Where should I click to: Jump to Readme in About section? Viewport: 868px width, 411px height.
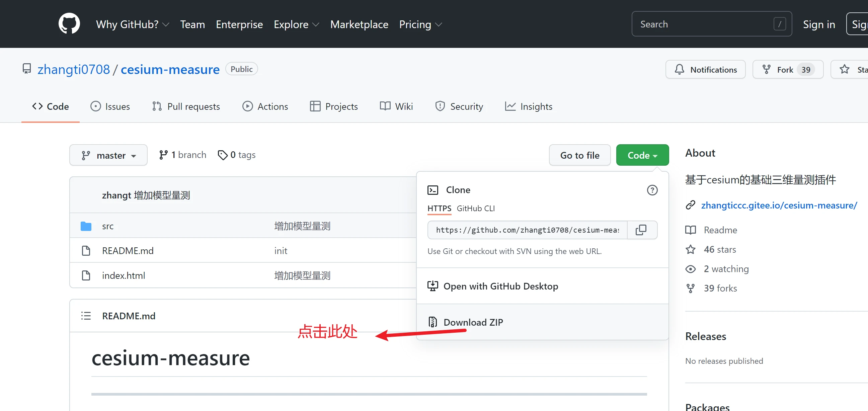(x=720, y=230)
